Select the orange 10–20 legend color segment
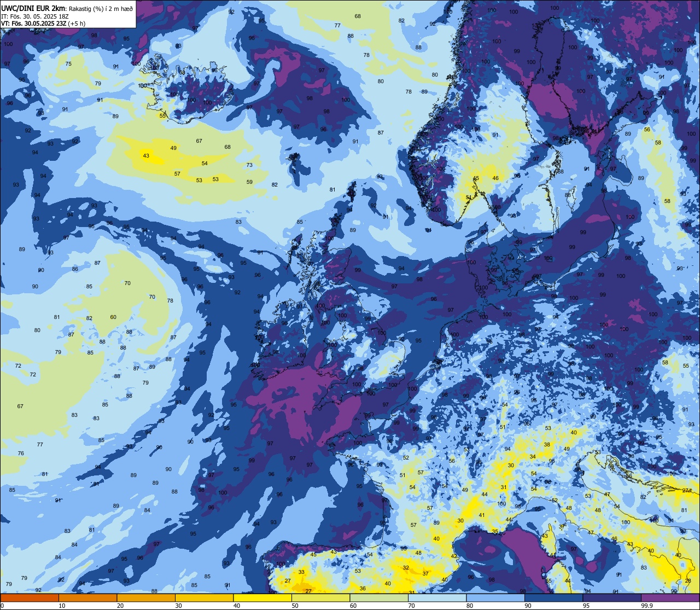 [87, 597]
